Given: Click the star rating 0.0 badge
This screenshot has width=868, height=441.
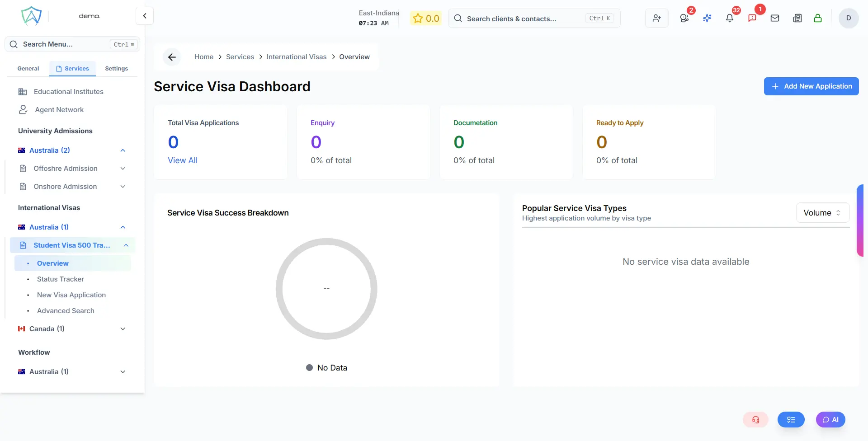Looking at the screenshot, I should 425,19.
